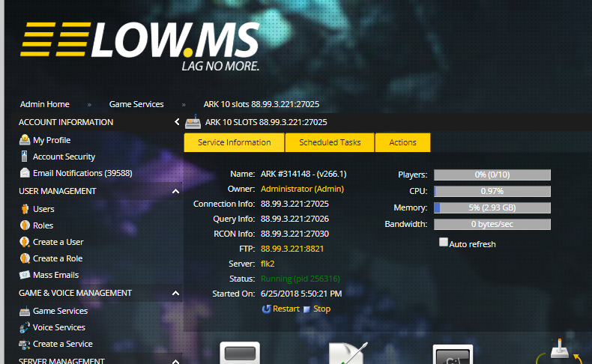Click the Create a Service icon
The width and height of the screenshot is (592, 364).
click(x=25, y=344)
